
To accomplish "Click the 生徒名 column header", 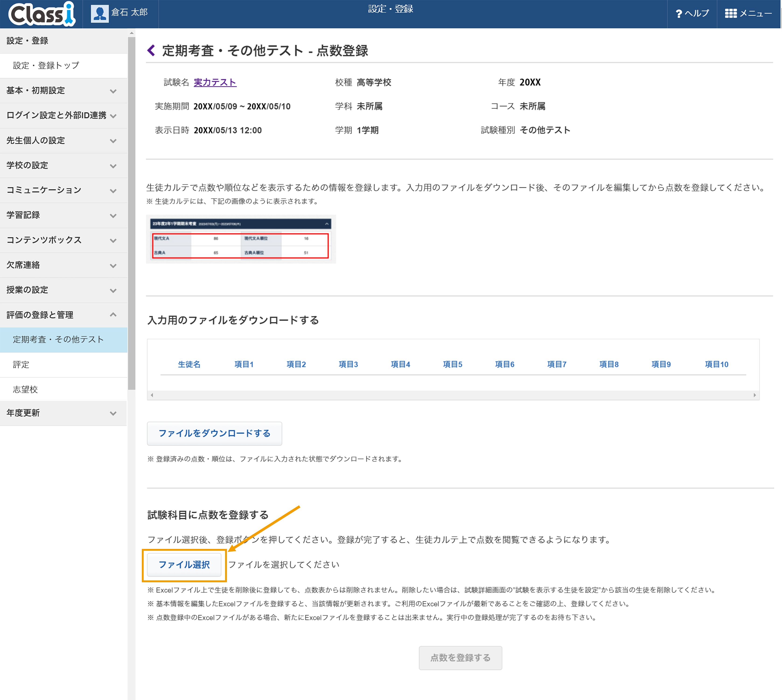I will pyautogui.click(x=189, y=364).
